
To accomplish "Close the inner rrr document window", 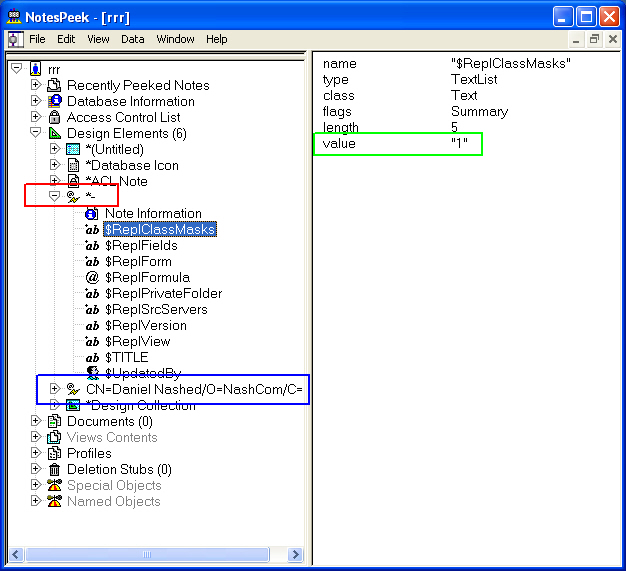I will [613, 39].
